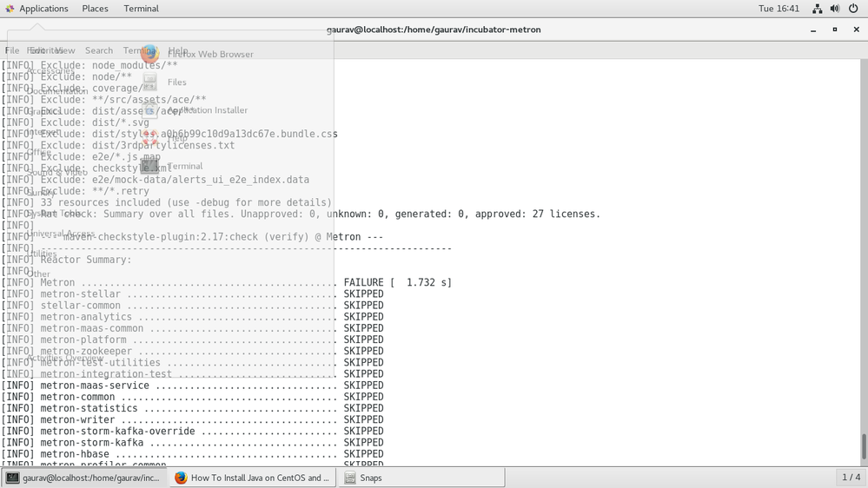Select the Utilities category
The height and width of the screenshot is (488, 868).
42,254
